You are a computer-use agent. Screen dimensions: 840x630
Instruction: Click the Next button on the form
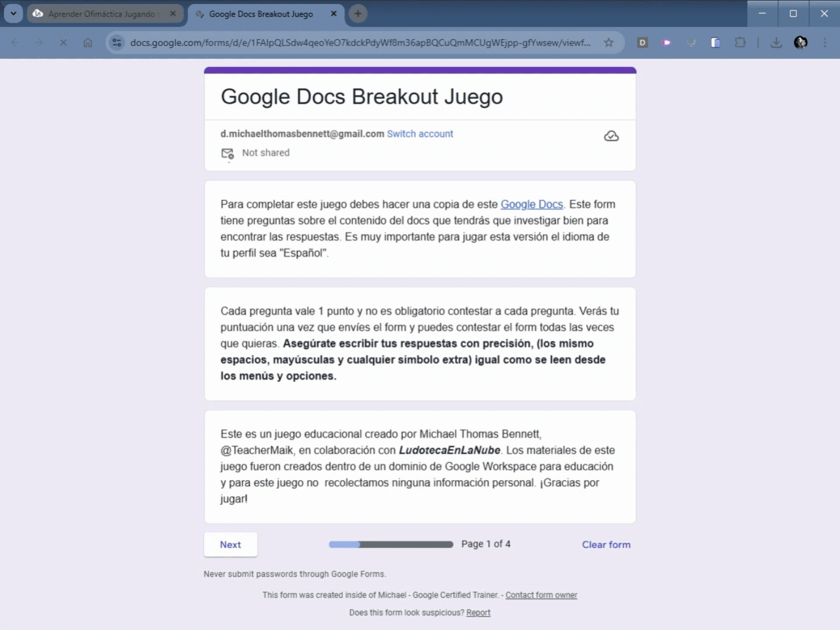point(230,544)
